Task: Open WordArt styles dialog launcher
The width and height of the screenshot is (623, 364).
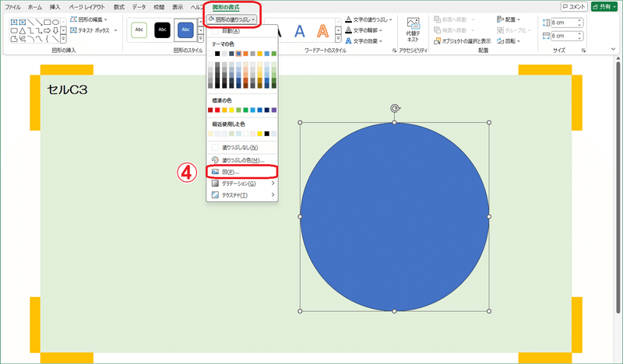Action: pyautogui.click(x=394, y=51)
